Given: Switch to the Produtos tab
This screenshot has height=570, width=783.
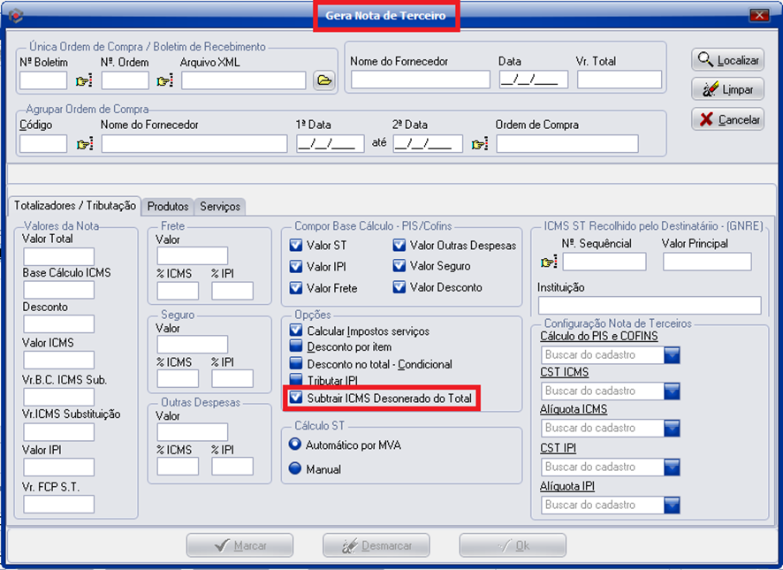Looking at the screenshot, I should [167, 206].
